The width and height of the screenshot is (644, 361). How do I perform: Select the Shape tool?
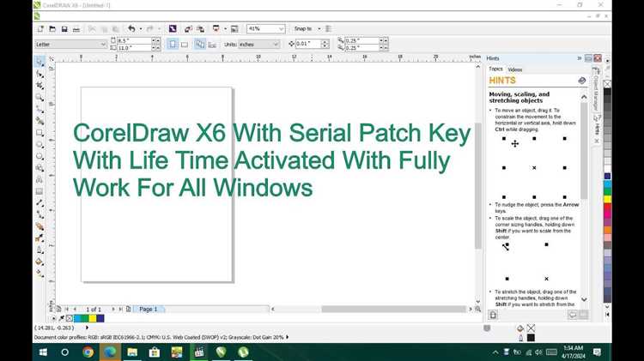pyautogui.click(x=39, y=74)
